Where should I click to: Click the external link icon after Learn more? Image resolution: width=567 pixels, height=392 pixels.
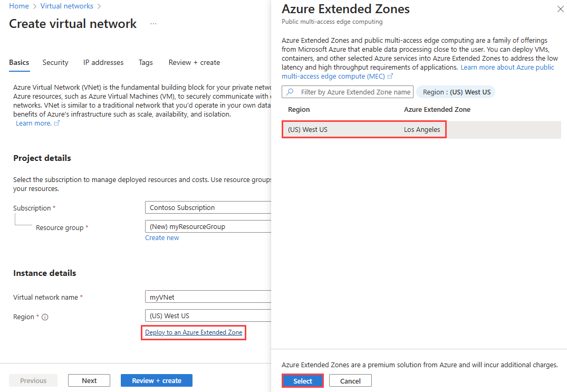coord(57,123)
